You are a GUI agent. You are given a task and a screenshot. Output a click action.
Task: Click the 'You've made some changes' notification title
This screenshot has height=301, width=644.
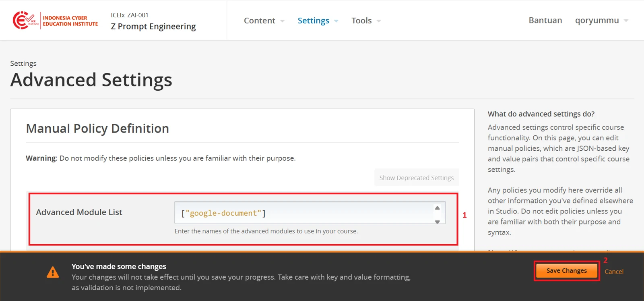pos(119,266)
